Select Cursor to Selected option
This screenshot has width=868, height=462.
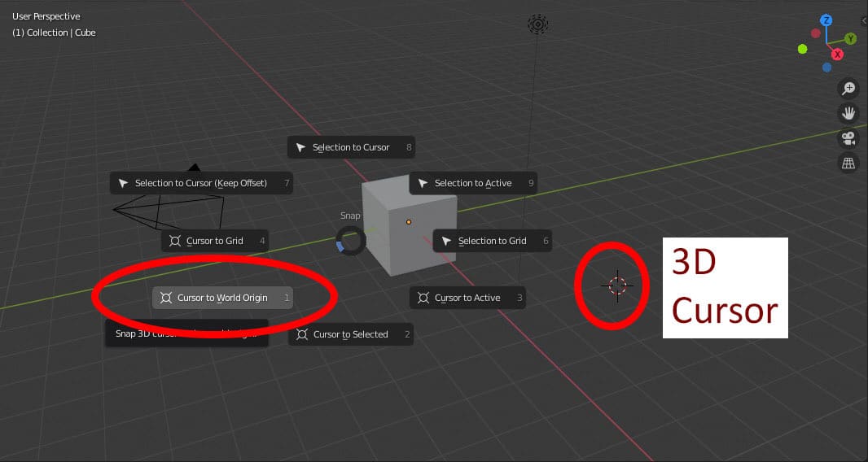351,334
